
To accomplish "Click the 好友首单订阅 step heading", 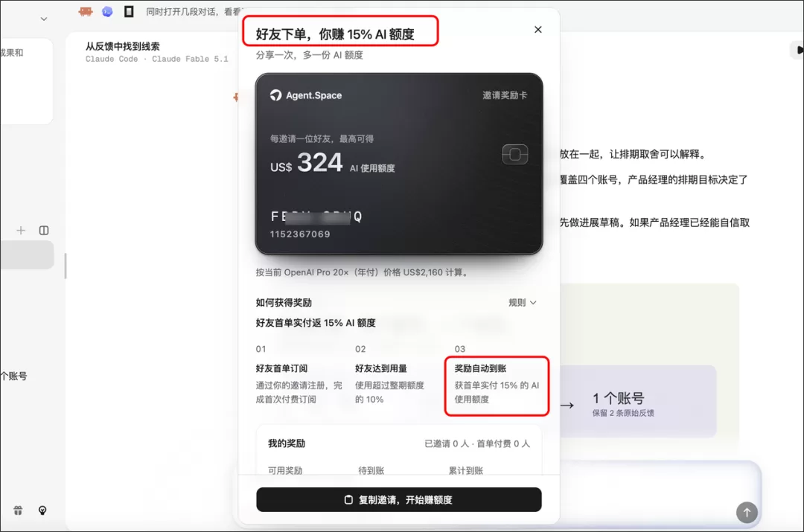I will point(281,368).
